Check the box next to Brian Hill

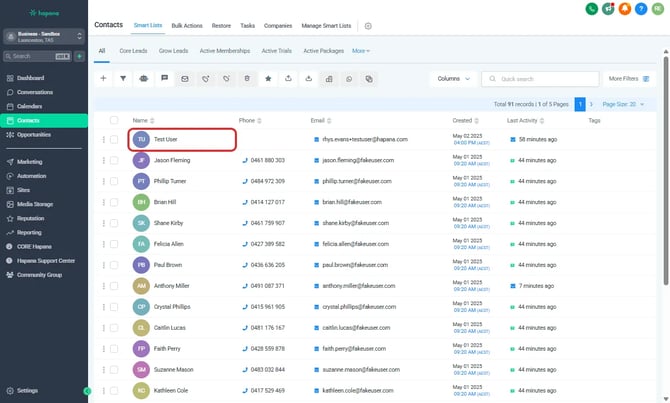tap(114, 202)
